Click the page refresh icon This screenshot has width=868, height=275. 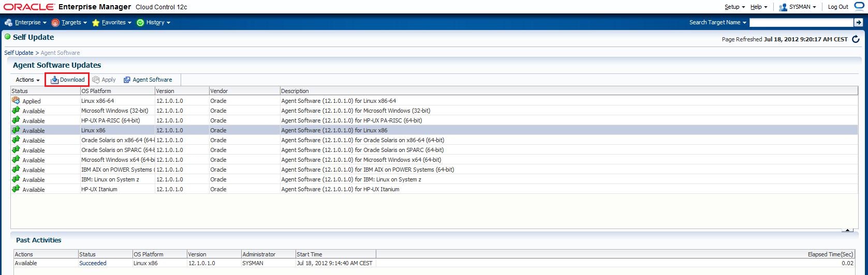856,39
